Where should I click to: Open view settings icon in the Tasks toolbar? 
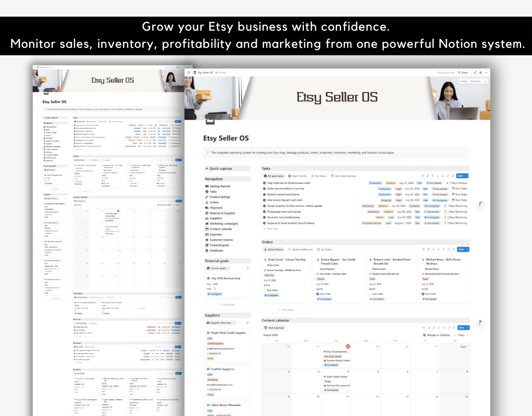pyautogui.click(x=453, y=176)
